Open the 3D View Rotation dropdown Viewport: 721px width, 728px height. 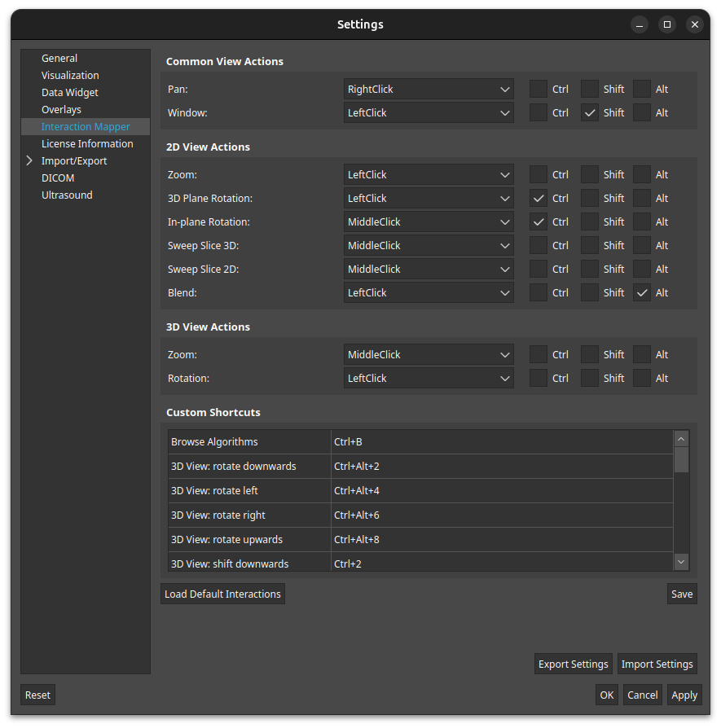pos(429,379)
